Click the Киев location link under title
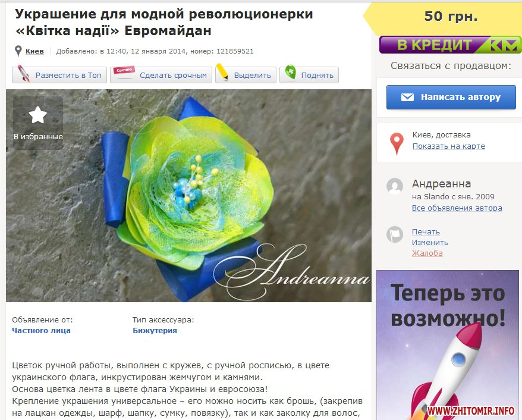522x420 pixels. [34, 51]
